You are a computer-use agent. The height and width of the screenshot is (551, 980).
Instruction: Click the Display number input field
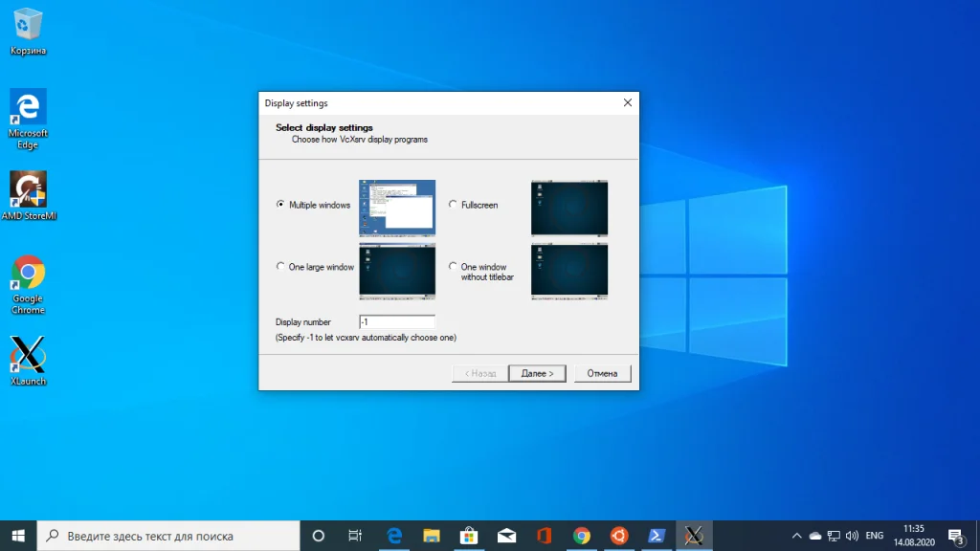click(396, 322)
